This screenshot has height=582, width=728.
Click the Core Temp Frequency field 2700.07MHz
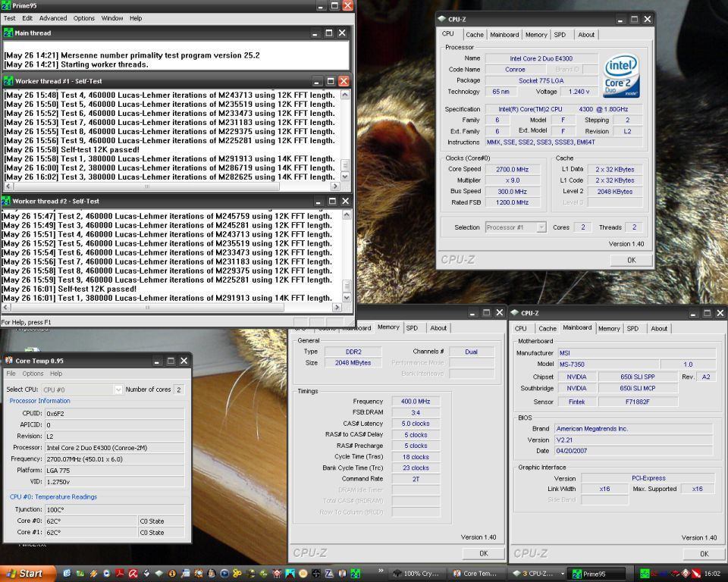[x=115, y=459]
